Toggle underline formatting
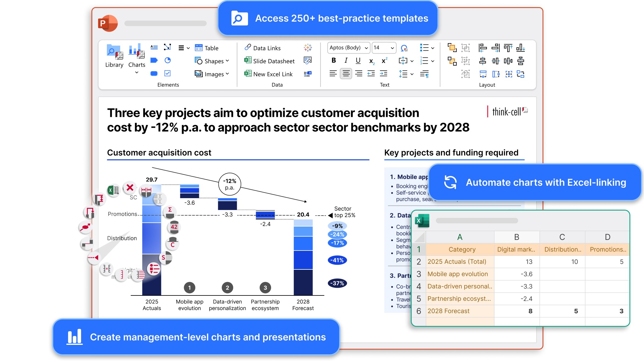Viewport: 644px width, 362px height. coord(358,61)
